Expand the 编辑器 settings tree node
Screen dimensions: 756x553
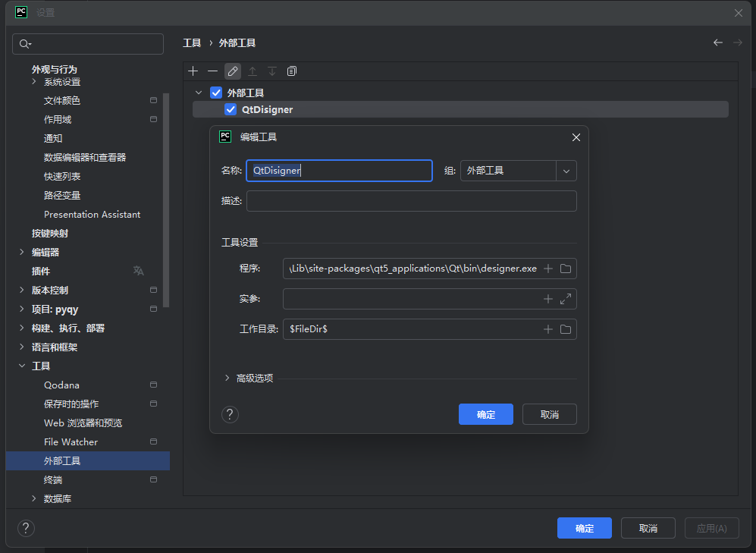(x=22, y=252)
